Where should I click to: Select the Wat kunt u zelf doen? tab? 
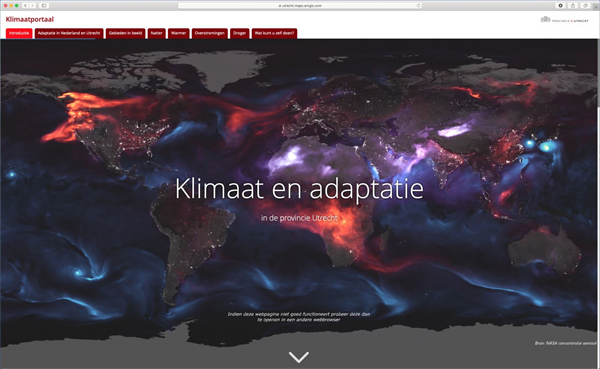click(274, 33)
